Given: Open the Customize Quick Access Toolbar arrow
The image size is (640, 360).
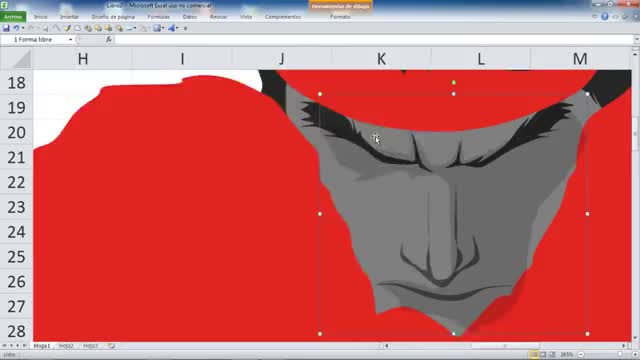Looking at the screenshot, I should (185, 29).
